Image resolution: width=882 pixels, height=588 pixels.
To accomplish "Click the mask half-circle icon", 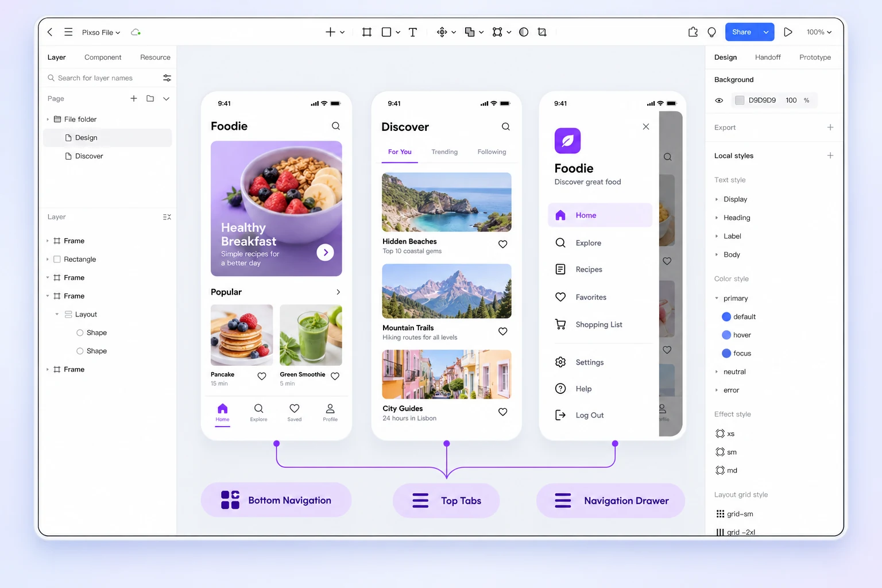I will [x=524, y=32].
